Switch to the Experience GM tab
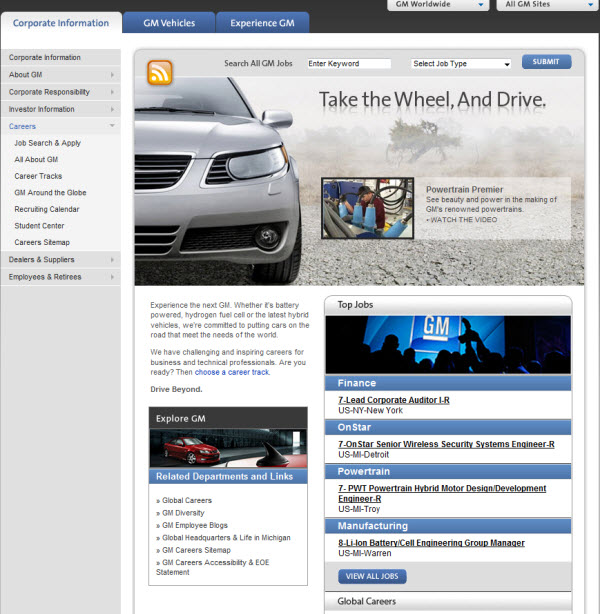The image size is (600, 614). (x=262, y=23)
